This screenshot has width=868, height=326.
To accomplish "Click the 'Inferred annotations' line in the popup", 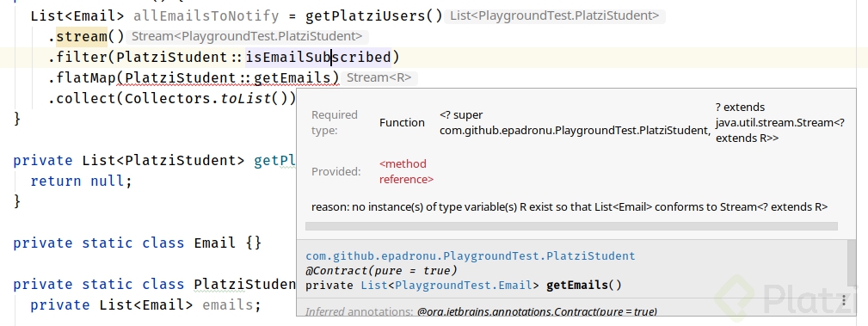I will (x=481, y=311).
